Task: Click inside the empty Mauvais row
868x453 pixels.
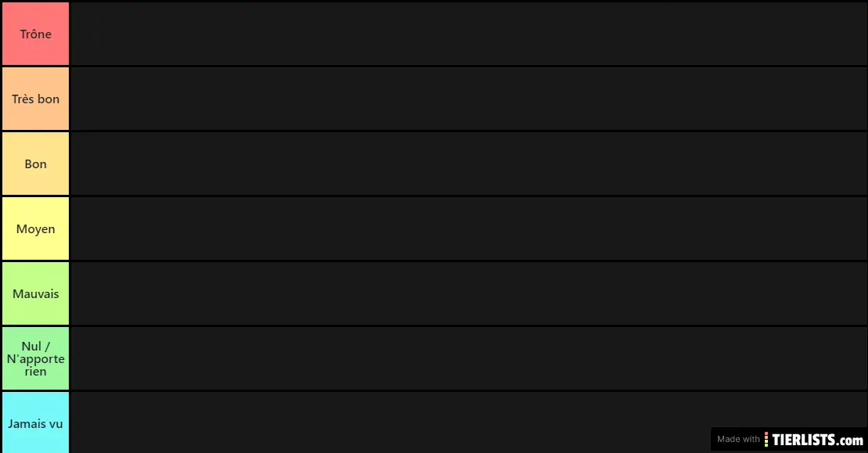Action: [x=468, y=293]
